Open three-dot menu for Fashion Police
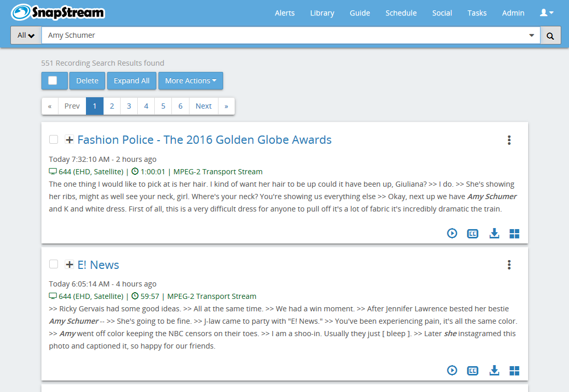Screen dimensions: 569x392 pyautogui.click(x=509, y=140)
